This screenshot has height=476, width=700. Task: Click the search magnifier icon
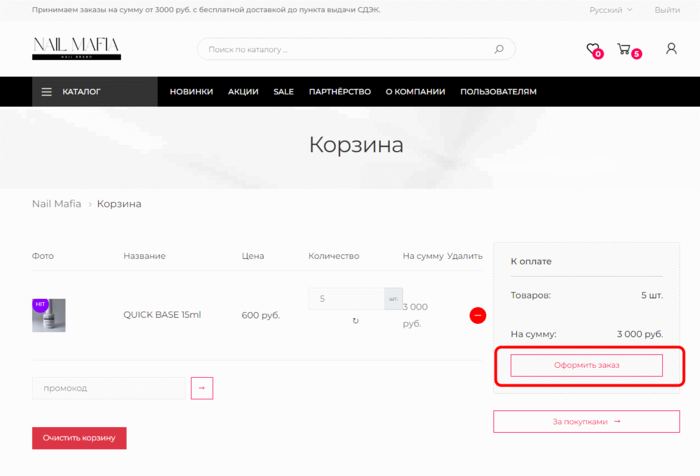(x=499, y=49)
